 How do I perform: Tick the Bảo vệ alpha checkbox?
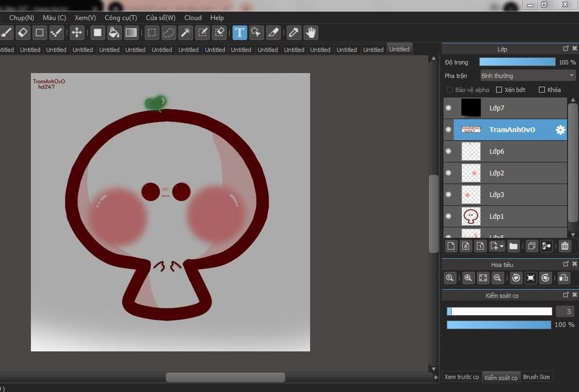pyautogui.click(x=450, y=90)
